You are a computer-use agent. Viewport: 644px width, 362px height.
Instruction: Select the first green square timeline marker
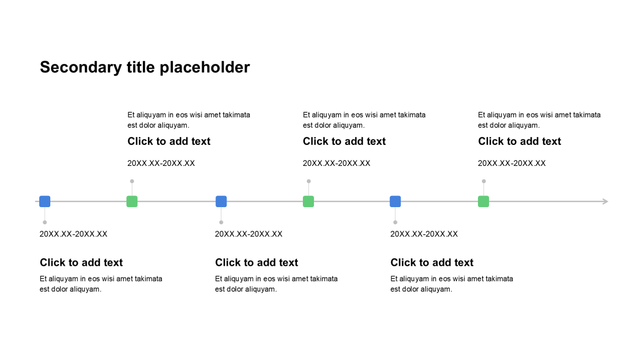[x=132, y=202]
